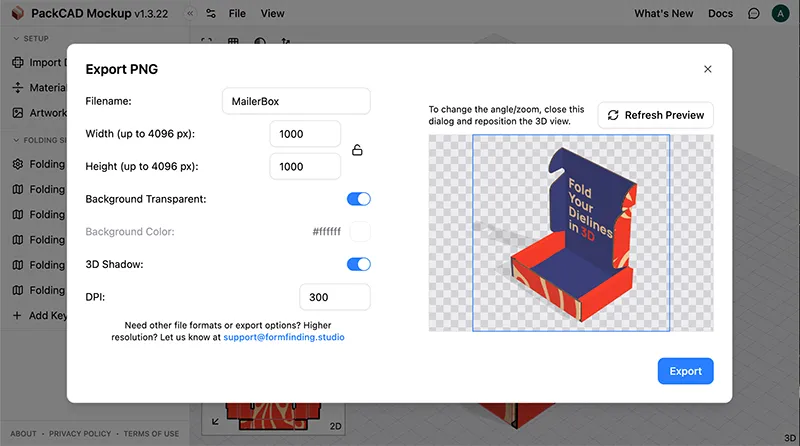Click the grid toolbar icon behind dialog
Image resolution: width=800 pixels, height=446 pixels.
coord(233,41)
